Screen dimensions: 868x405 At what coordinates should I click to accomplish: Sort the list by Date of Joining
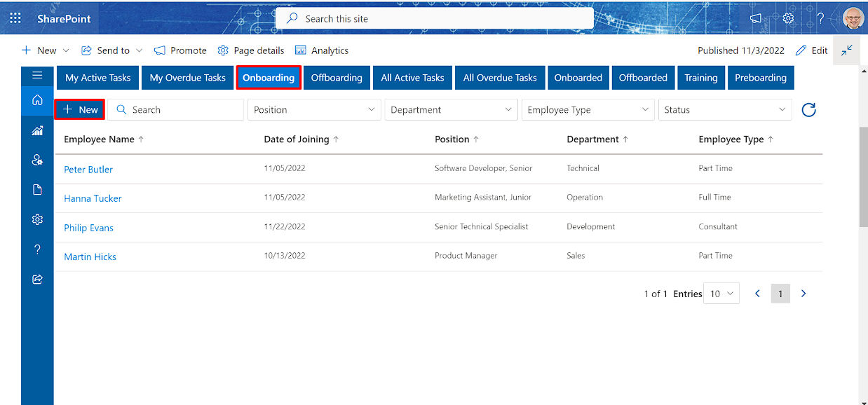tap(301, 139)
